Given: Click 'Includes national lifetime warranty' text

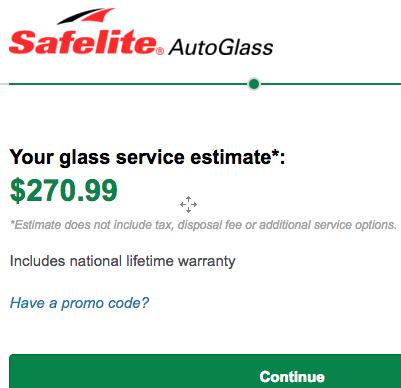Looking at the screenshot, I should tap(122, 261).
